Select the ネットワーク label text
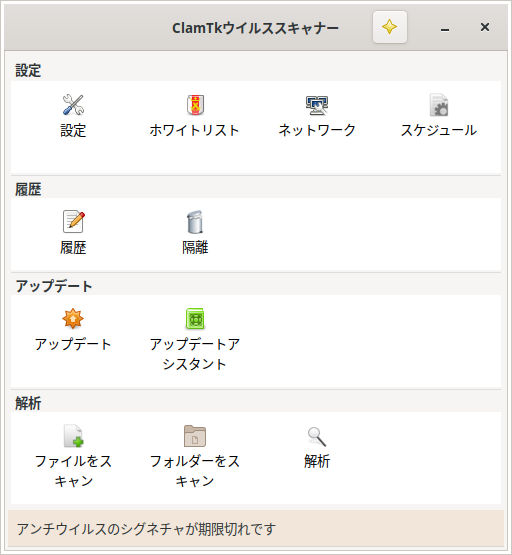Viewport: 512px width, 555px height. [x=317, y=130]
